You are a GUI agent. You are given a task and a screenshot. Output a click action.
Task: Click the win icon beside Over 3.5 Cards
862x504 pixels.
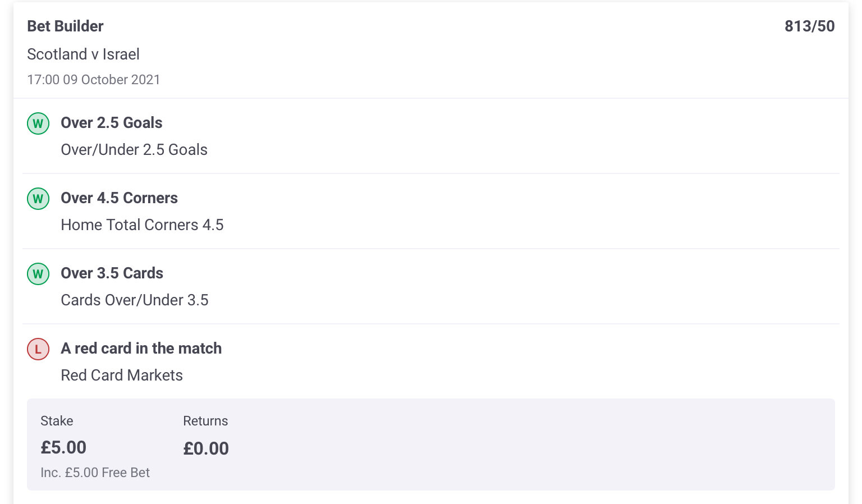pyautogui.click(x=38, y=274)
